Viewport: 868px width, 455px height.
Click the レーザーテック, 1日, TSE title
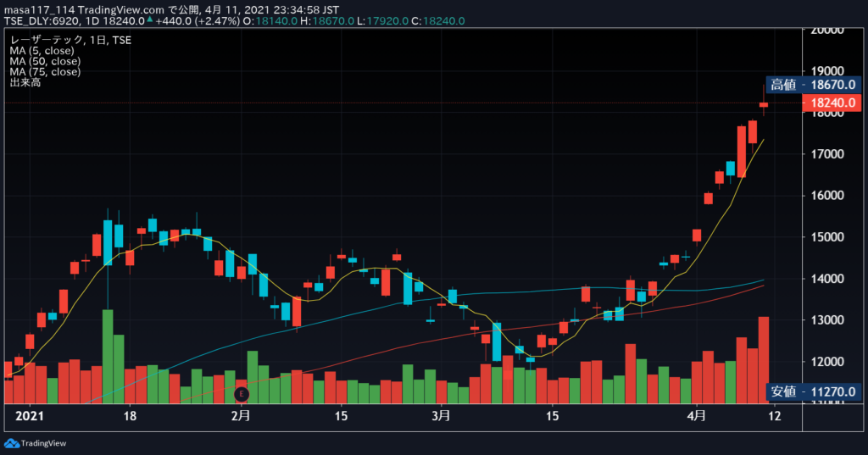tap(70, 41)
